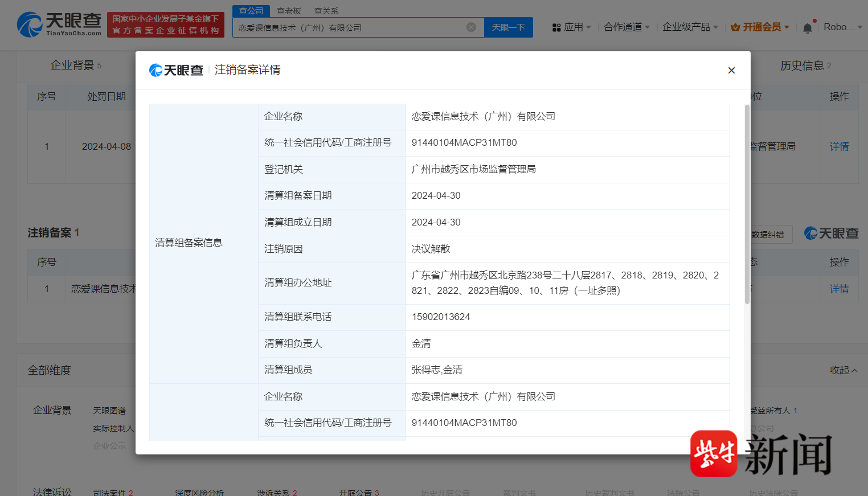Select the credit code 91440104MACP31MT80 in first section
The image size is (868, 496).
(x=464, y=142)
